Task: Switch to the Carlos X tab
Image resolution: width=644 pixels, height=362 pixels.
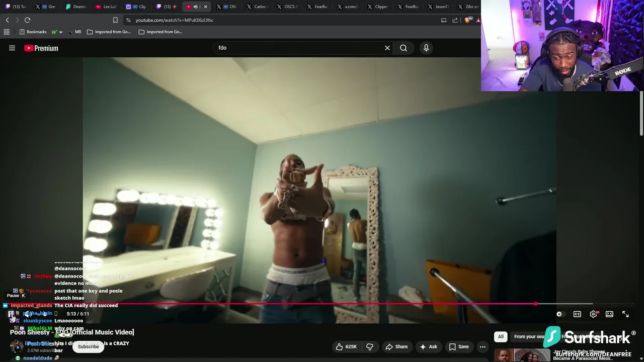Action: (x=257, y=7)
